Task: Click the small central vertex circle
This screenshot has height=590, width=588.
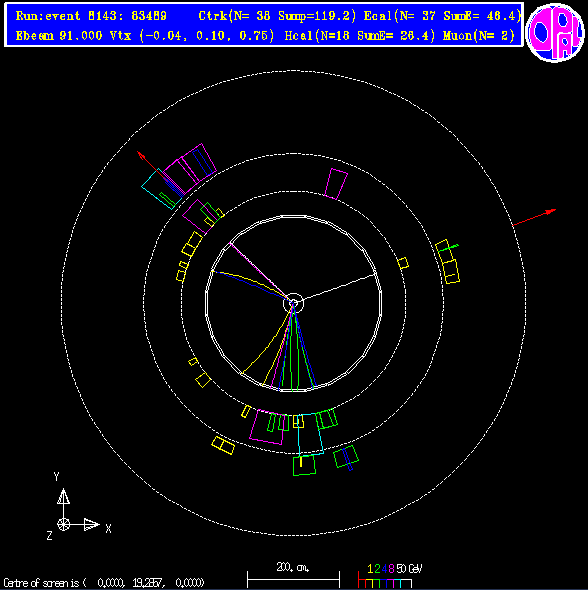Action: point(293,303)
